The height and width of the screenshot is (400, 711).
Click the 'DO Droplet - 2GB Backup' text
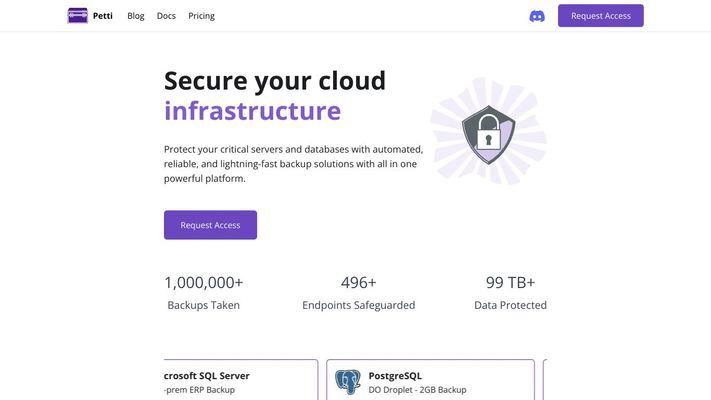click(x=417, y=390)
